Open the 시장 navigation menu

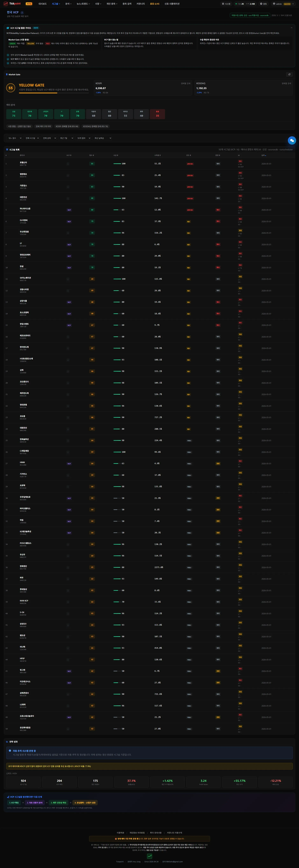98,4
